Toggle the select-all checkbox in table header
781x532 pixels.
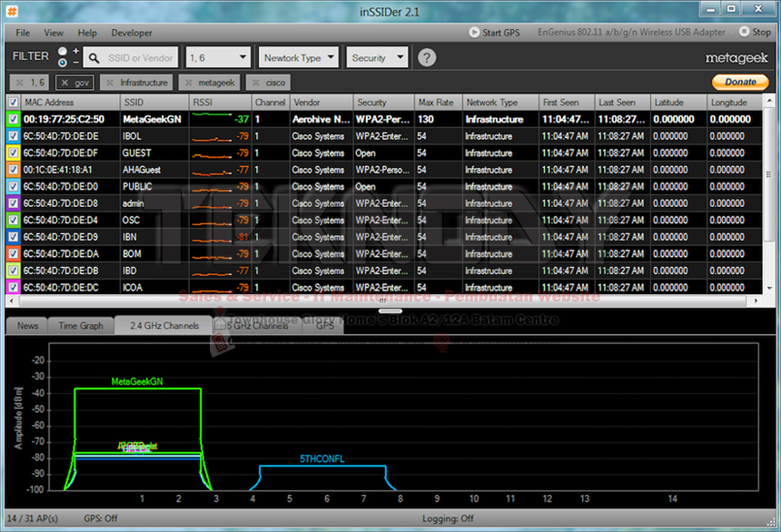pyautogui.click(x=13, y=103)
